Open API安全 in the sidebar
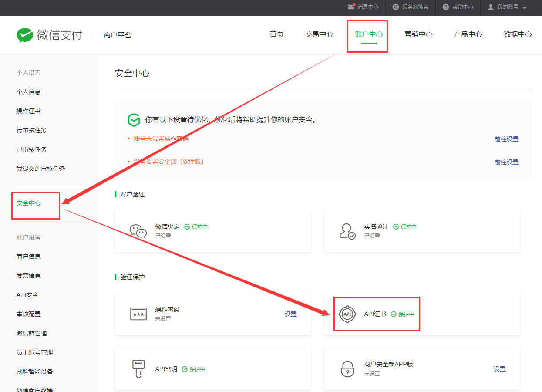The image size is (542, 392). click(x=27, y=295)
